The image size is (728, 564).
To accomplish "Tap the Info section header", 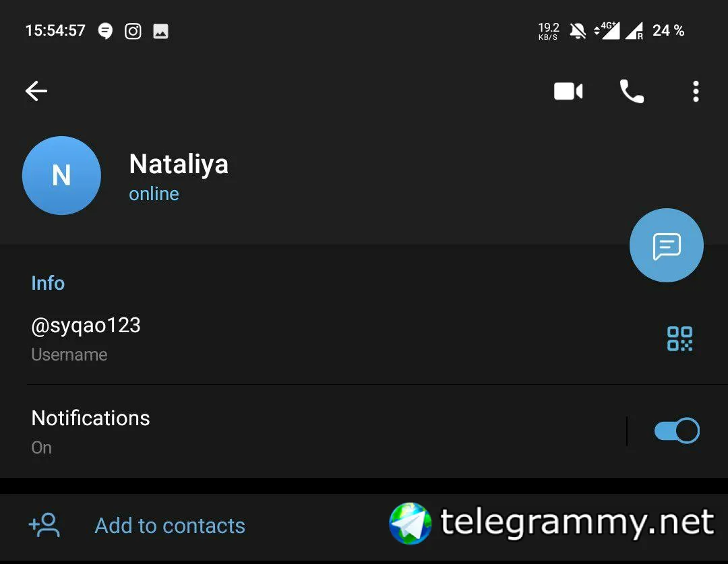I will point(48,283).
